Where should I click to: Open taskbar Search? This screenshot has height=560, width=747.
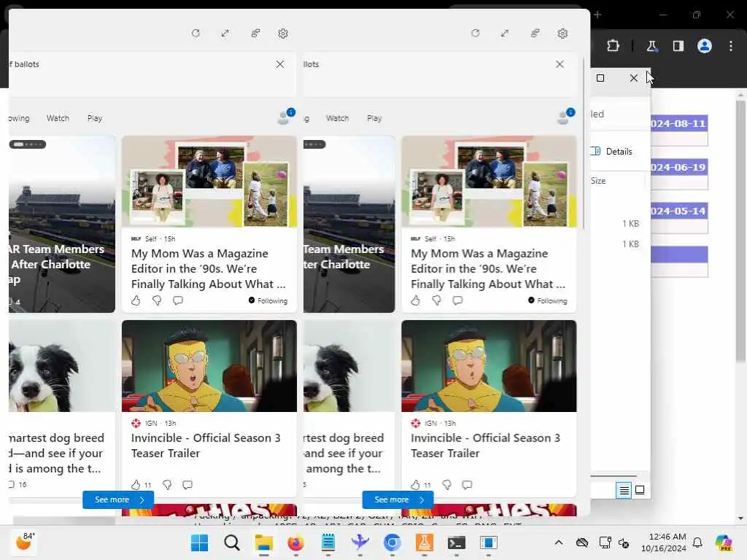231,542
